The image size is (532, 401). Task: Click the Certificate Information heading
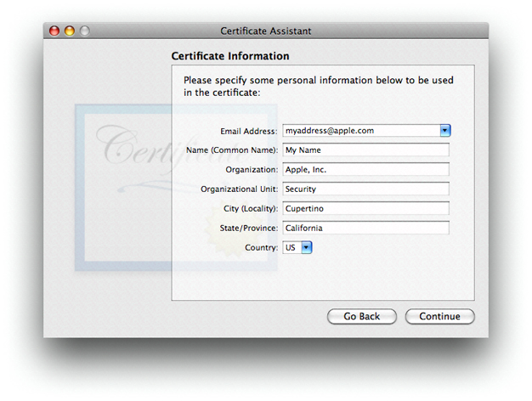(230, 56)
